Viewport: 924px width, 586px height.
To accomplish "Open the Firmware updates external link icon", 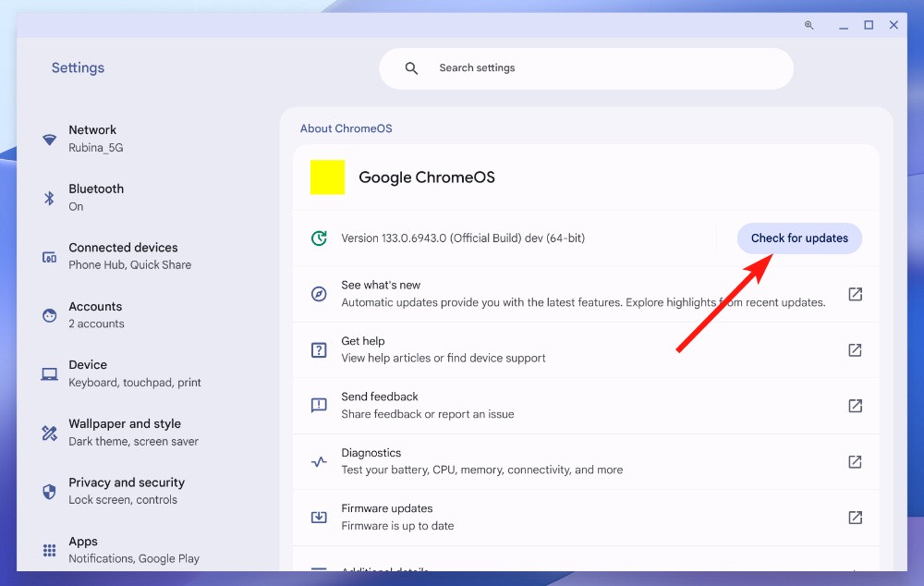I will coord(855,517).
